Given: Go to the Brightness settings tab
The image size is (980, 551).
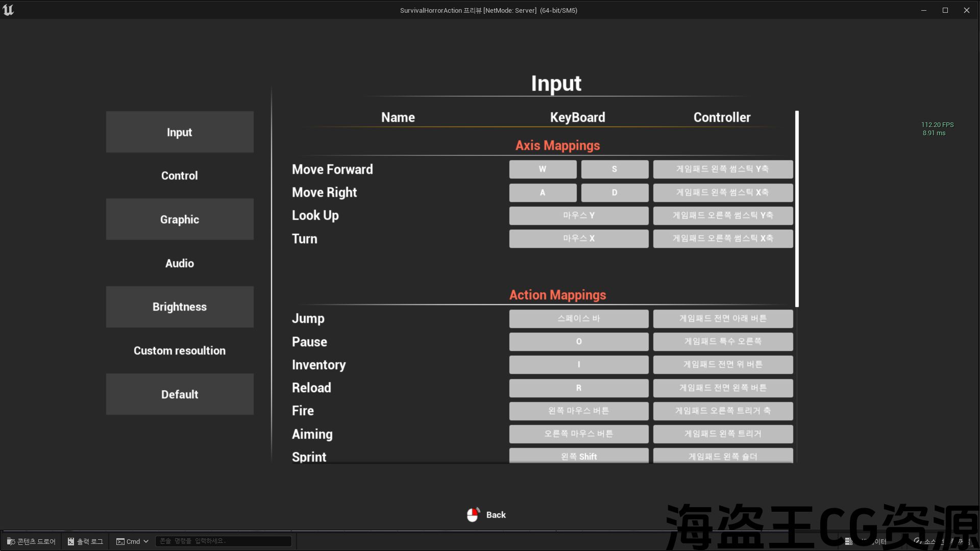Looking at the screenshot, I should [x=179, y=307].
